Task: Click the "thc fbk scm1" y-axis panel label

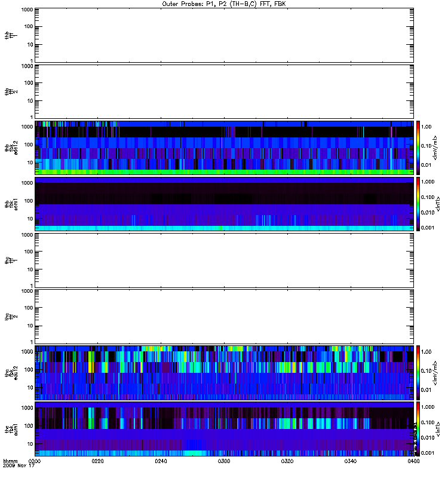Action: (x=11, y=429)
